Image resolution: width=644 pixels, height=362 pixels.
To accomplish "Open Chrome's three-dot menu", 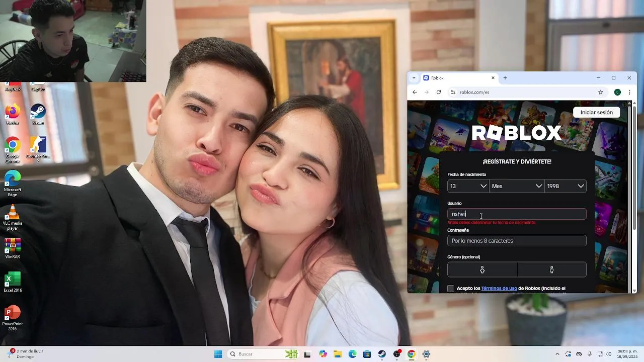I will pyautogui.click(x=629, y=92).
